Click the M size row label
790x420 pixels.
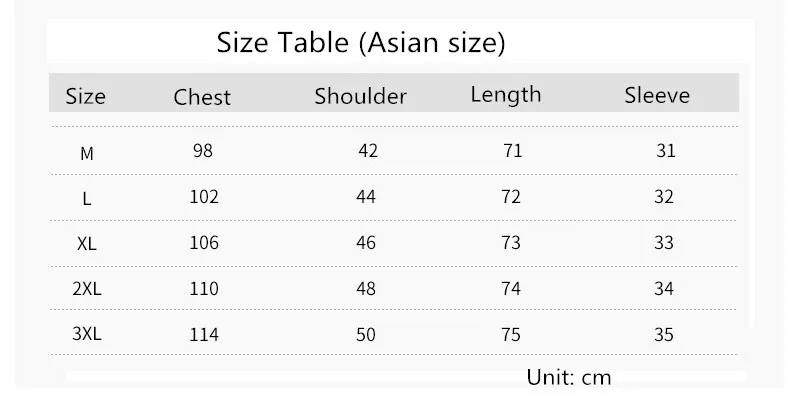[x=87, y=153]
